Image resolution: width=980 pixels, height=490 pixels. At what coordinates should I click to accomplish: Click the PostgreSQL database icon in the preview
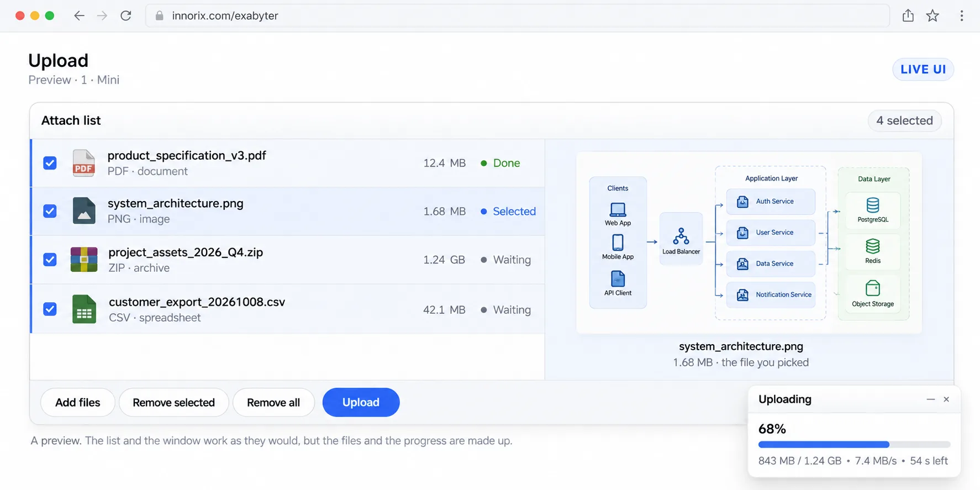[x=873, y=206]
